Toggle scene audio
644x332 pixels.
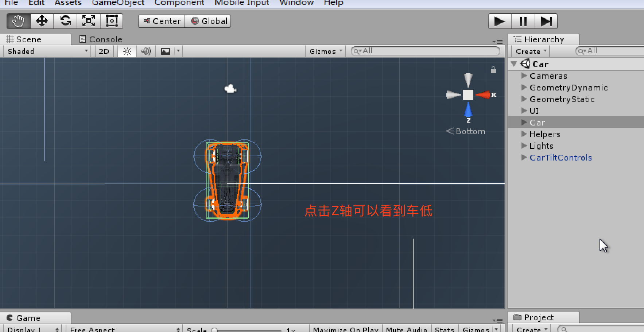[x=146, y=51]
